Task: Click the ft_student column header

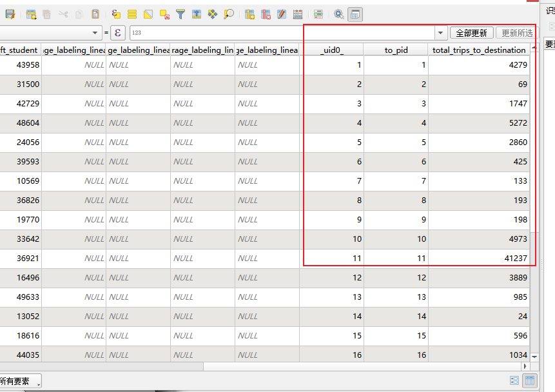Action: [x=21, y=50]
